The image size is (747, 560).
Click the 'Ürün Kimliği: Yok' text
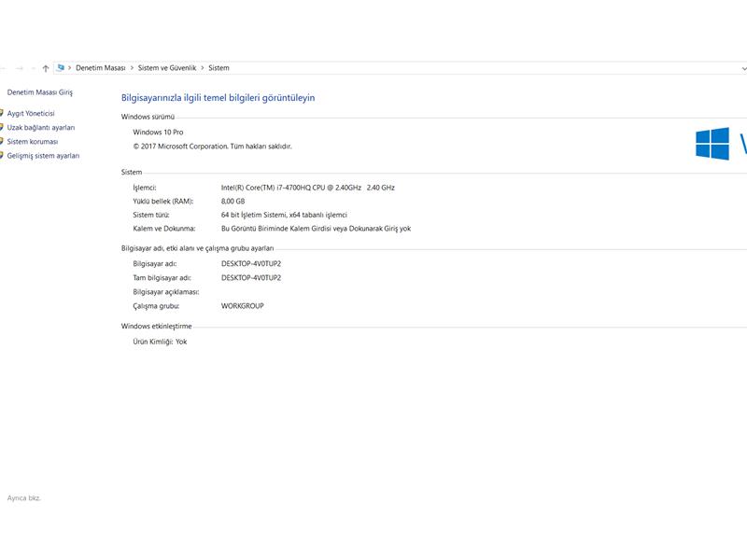[160, 342]
